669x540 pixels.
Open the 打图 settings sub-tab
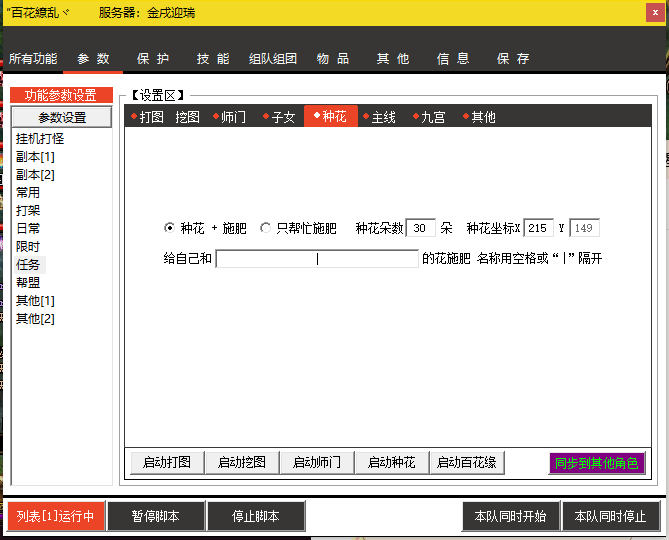click(x=148, y=116)
